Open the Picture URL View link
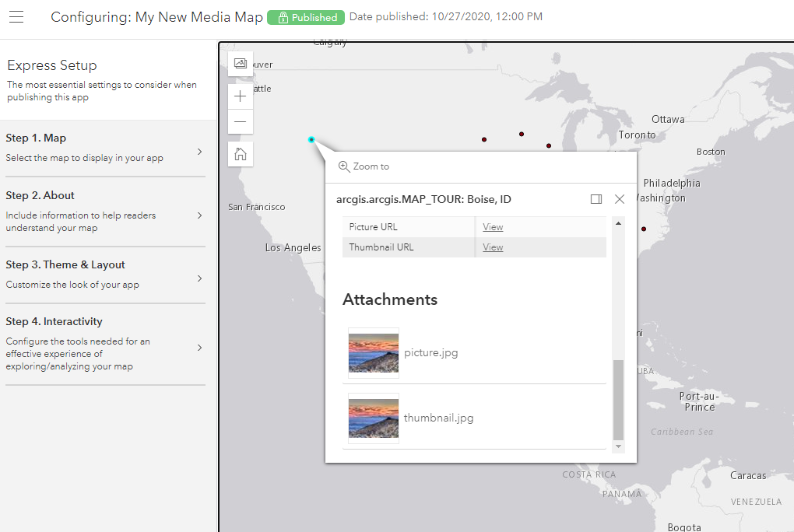This screenshot has height=532, width=794. click(493, 227)
